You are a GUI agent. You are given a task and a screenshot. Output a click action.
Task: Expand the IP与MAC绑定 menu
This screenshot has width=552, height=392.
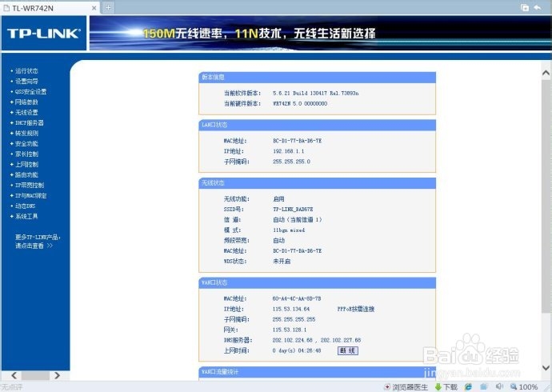click(30, 196)
